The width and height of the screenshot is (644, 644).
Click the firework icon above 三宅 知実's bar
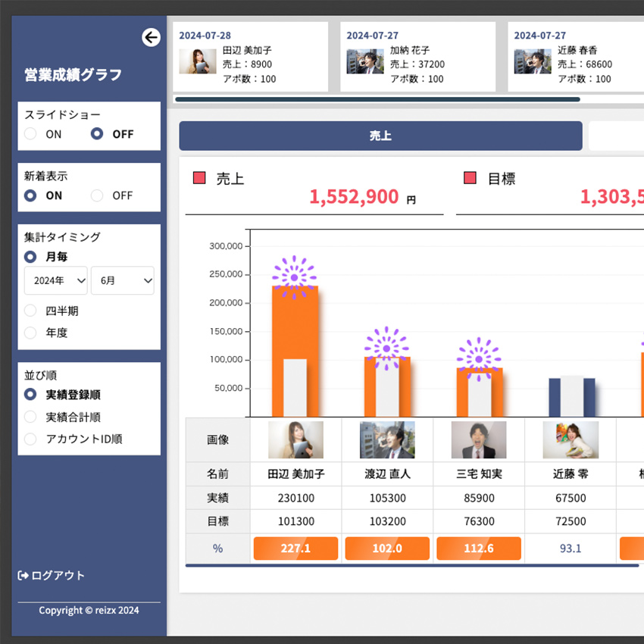[479, 359]
